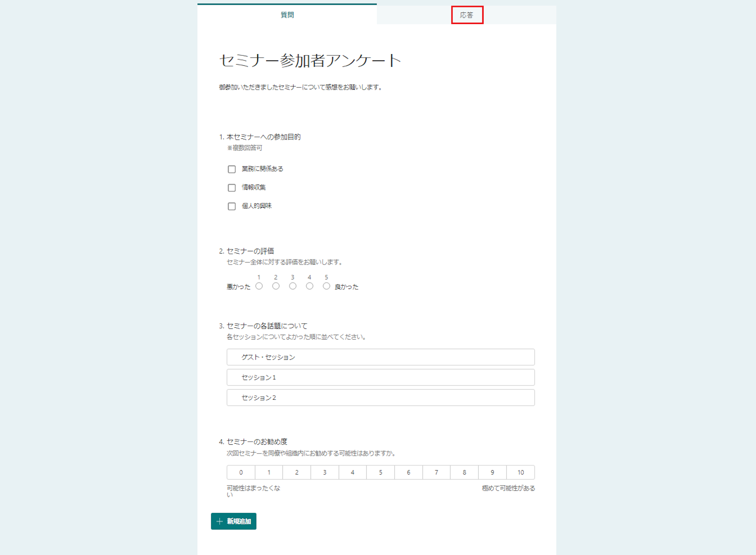
Task: Choose score 10 on recommendation scale
Action: (520, 472)
